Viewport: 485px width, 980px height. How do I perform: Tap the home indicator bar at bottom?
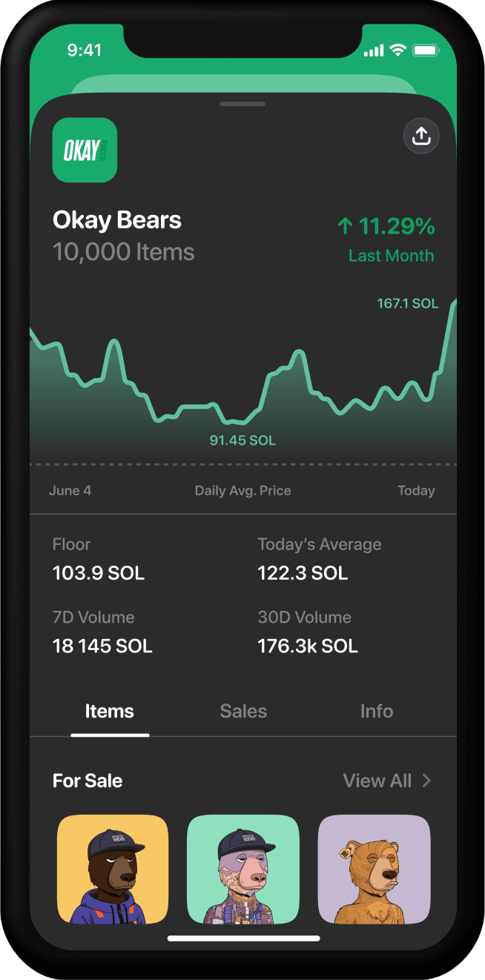tap(243, 938)
